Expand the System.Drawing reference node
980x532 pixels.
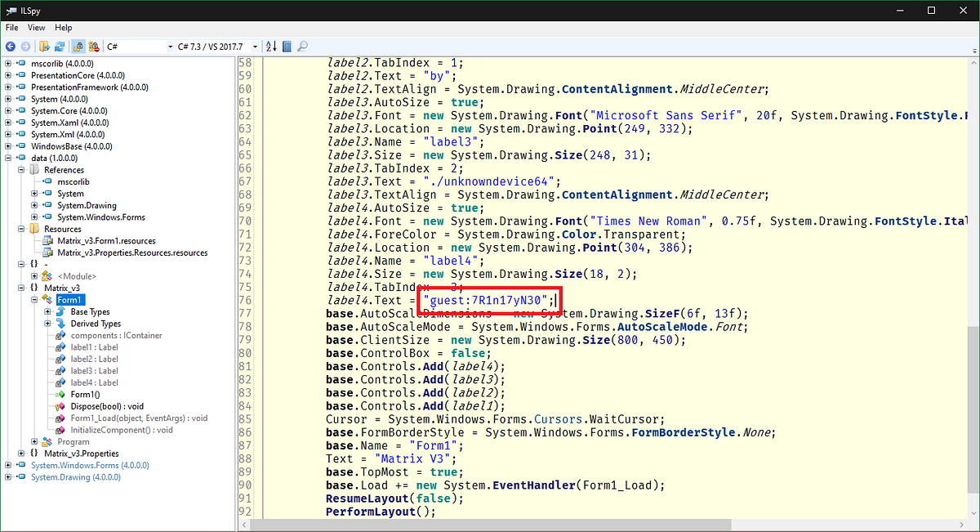pyautogui.click(x=35, y=205)
